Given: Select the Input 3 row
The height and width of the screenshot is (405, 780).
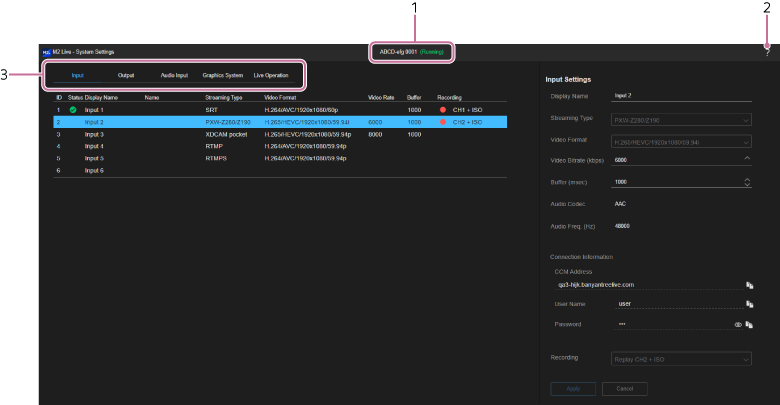Looking at the screenshot, I should pos(280,134).
